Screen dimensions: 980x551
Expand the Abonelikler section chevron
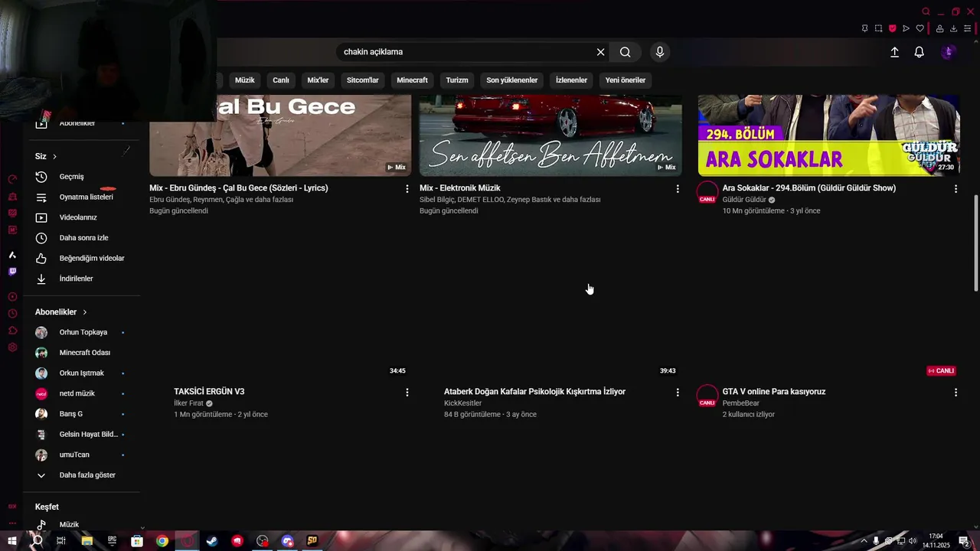[84, 312]
